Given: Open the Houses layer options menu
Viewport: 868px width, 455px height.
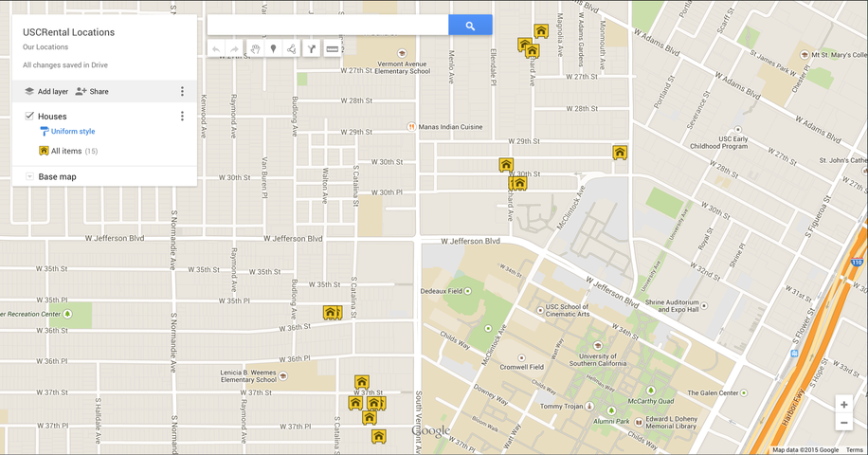Looking at the screenshot, I should [x=182, y=117].
